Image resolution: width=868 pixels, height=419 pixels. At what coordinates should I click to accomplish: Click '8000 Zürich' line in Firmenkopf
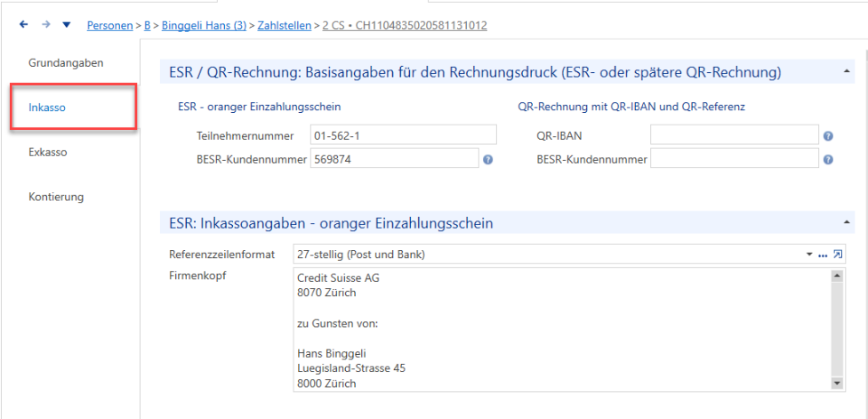click(x=326, y=383)
